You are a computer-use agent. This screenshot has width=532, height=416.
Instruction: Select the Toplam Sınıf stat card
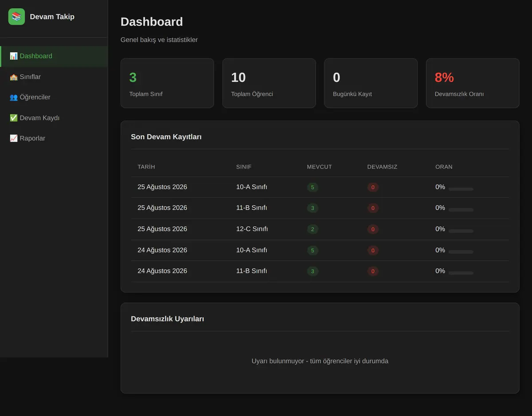(167, 83)
